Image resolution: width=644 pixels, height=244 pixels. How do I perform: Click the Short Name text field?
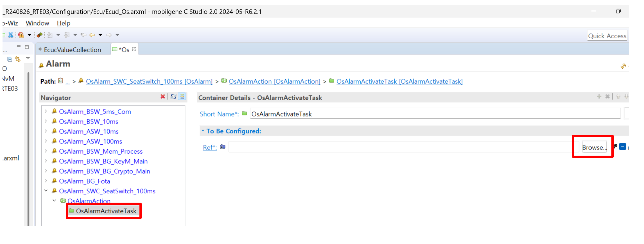click(x=434, y=114)
